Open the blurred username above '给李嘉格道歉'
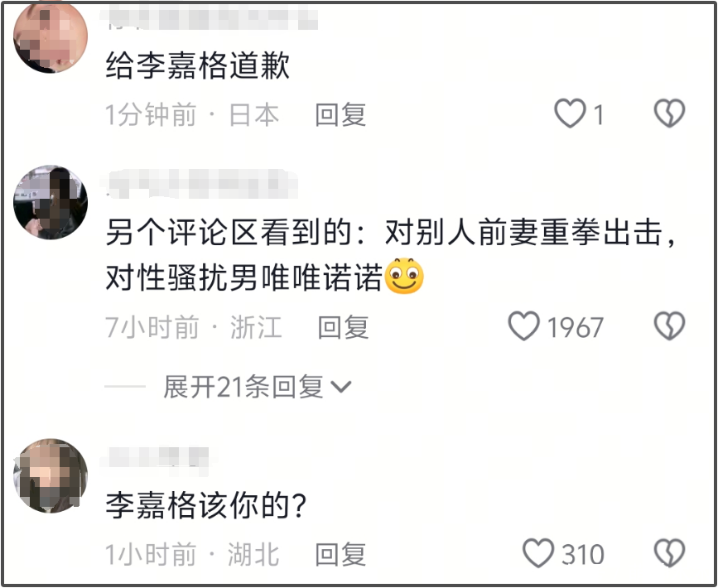 click(x=210, y=18)
